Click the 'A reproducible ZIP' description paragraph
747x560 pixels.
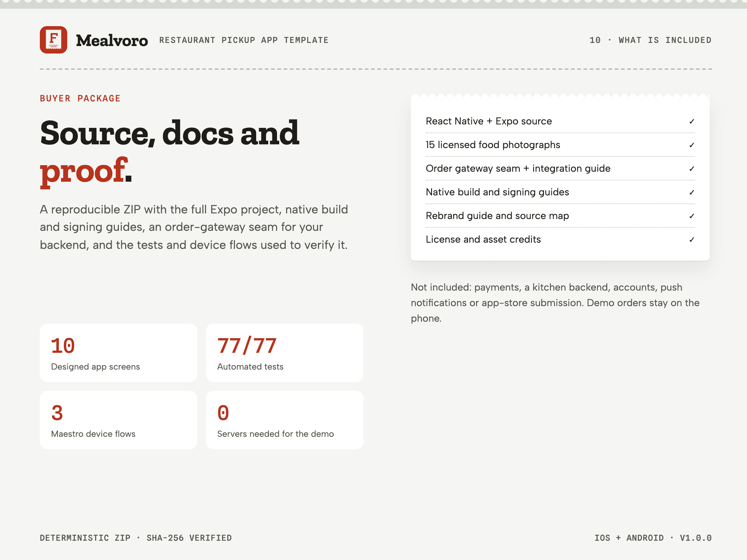[194, 227]
